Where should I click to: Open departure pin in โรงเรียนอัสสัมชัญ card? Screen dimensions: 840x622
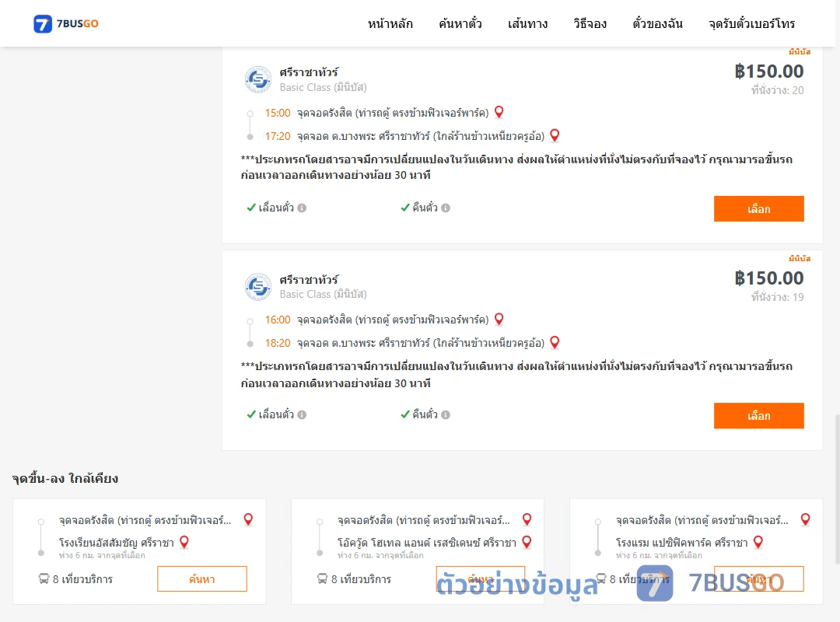[x=248, y=519]
